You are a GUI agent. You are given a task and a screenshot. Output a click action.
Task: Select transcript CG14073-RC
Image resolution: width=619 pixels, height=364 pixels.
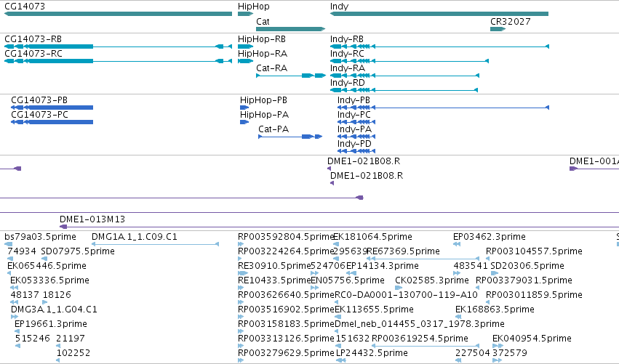[118, 61]
